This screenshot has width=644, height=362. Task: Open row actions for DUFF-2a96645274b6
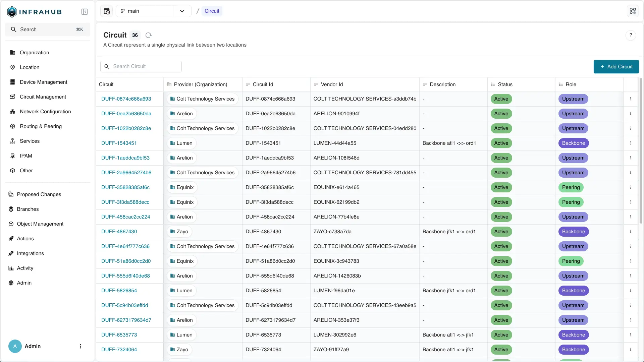(630, 173)
